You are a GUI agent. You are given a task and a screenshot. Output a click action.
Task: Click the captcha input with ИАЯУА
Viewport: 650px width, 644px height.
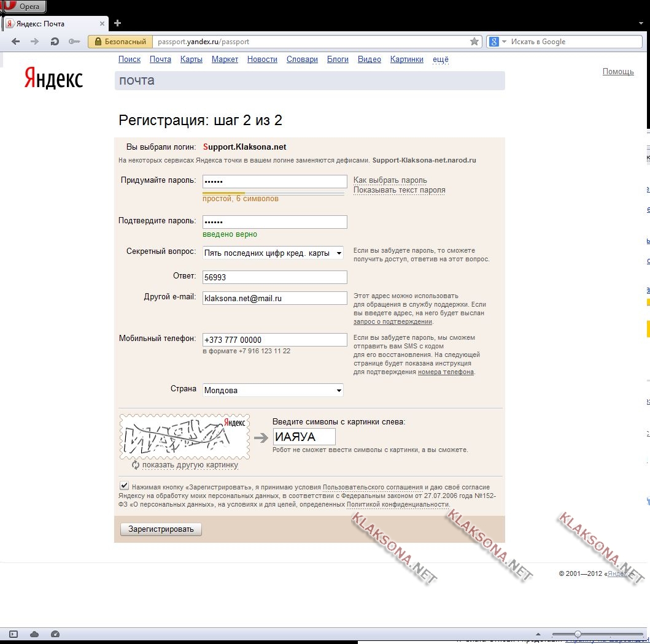[x=304, y=437]
